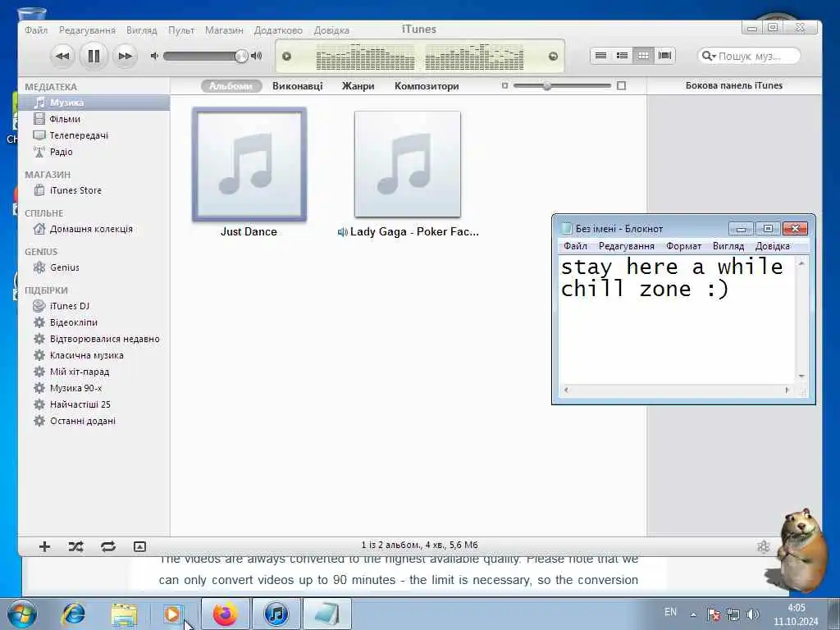Open the Файл menu in Notepad
Image resolution: width=840 pixels, height=630 pixels.
(575, 246)
